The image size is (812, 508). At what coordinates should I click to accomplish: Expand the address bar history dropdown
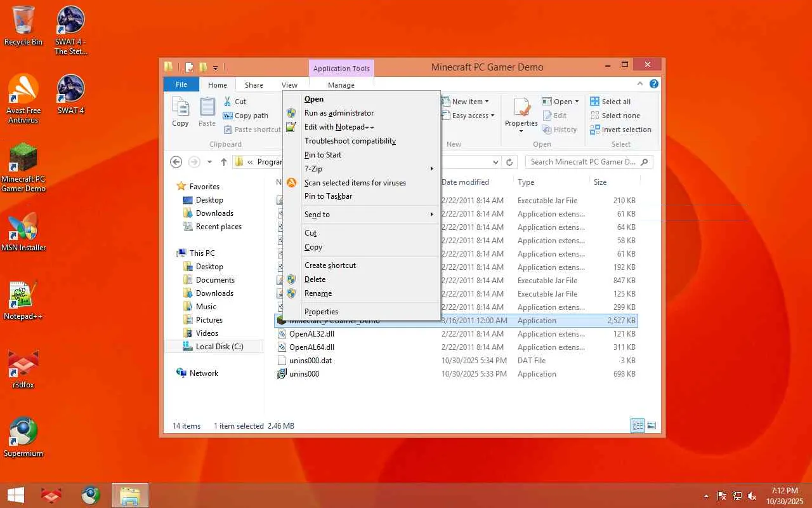coord(496,162)
